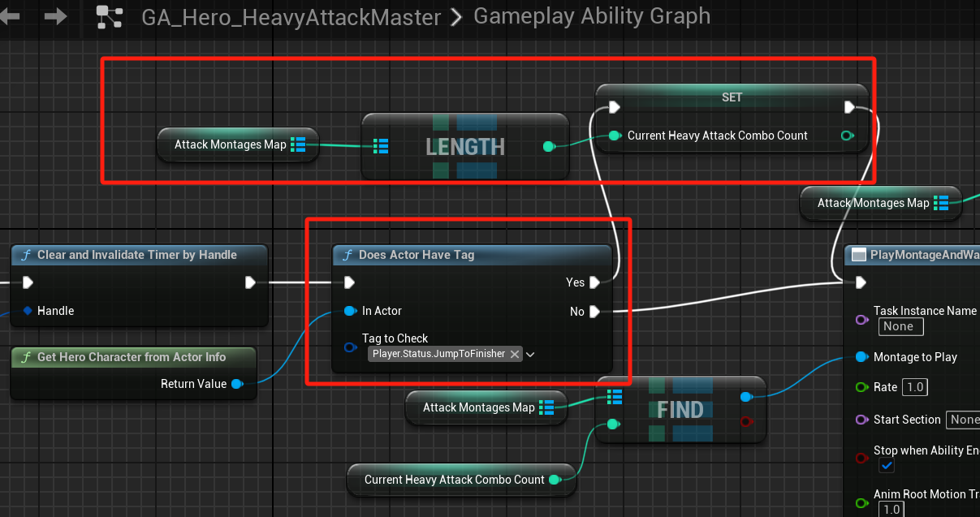Select Gameplay Ability Graph breadcrumb
The width and height of the screenshot is (980, 517).
point(592,16)
